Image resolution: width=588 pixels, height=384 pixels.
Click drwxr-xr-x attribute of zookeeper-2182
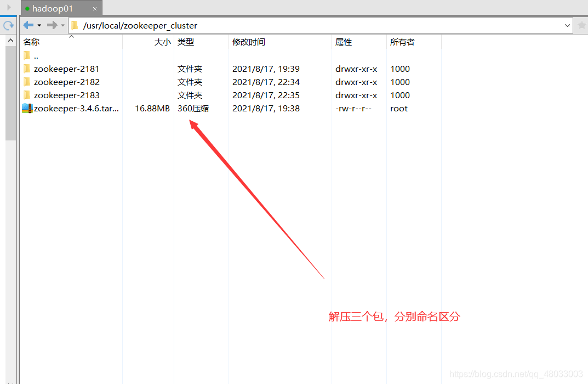[356, 82]
